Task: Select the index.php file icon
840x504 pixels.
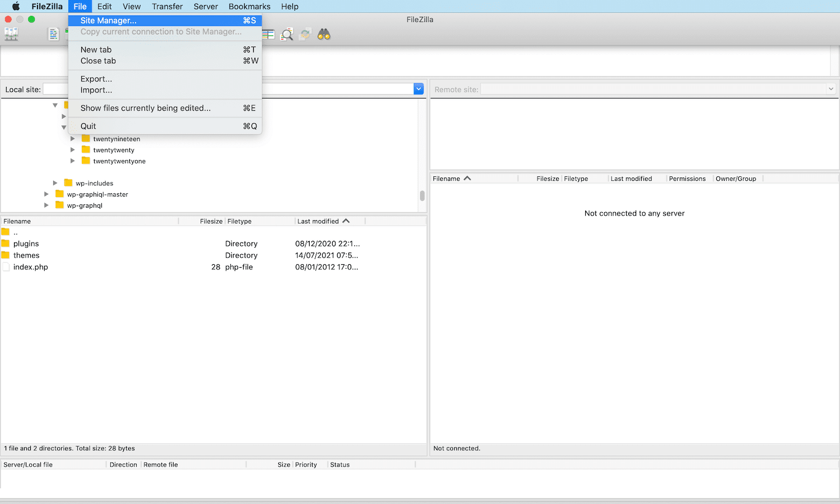Action: coord(6,267)
